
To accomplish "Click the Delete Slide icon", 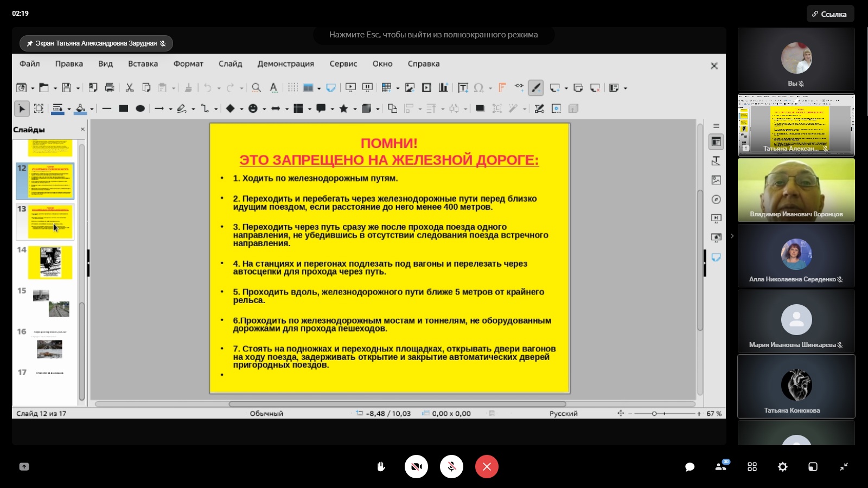I will coord(595,87).
